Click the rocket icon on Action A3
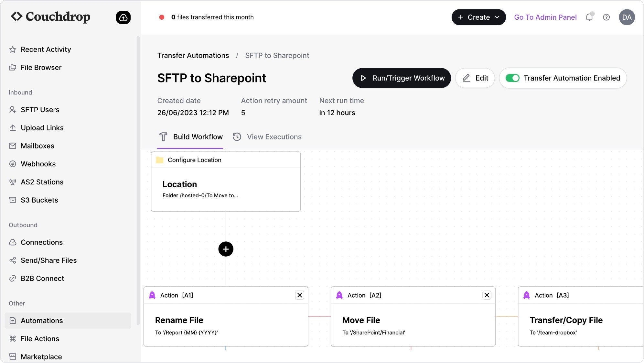Viewport: 644px width, 363px height. pyautogui.click(x=526, y=295)
